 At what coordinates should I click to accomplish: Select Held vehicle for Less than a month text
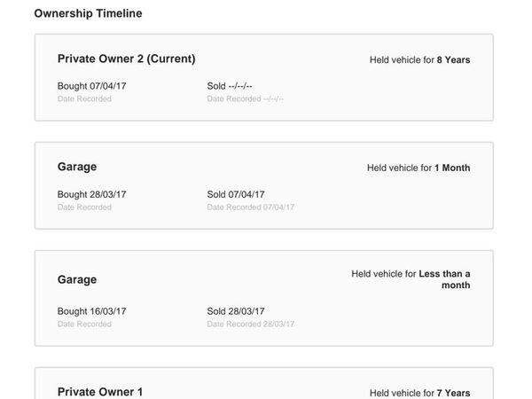click(x=411, y=279)
